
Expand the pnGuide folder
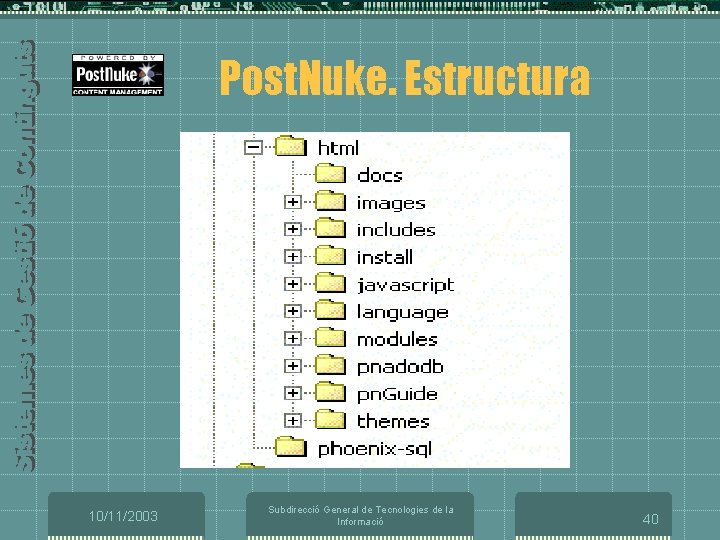(292, 393)
